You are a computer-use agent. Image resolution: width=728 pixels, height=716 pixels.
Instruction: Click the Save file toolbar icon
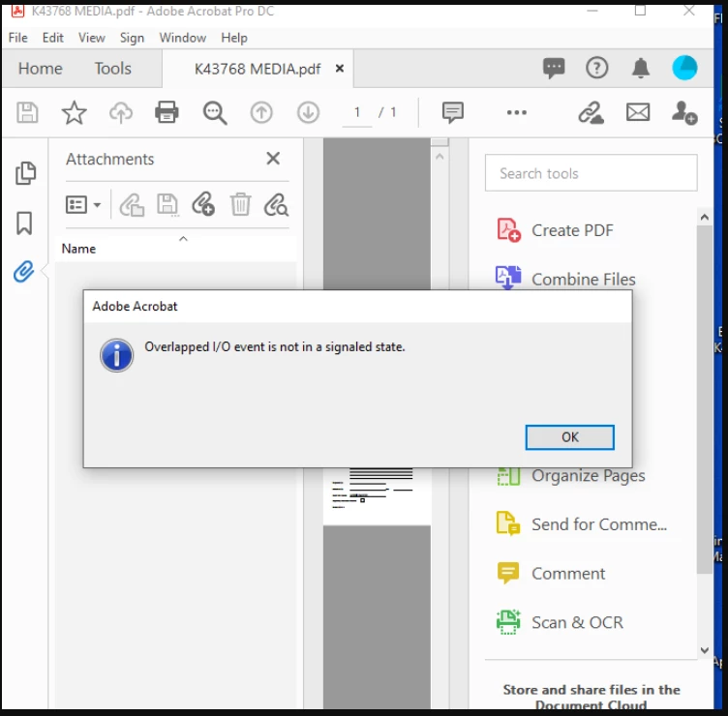pos(27,113)
